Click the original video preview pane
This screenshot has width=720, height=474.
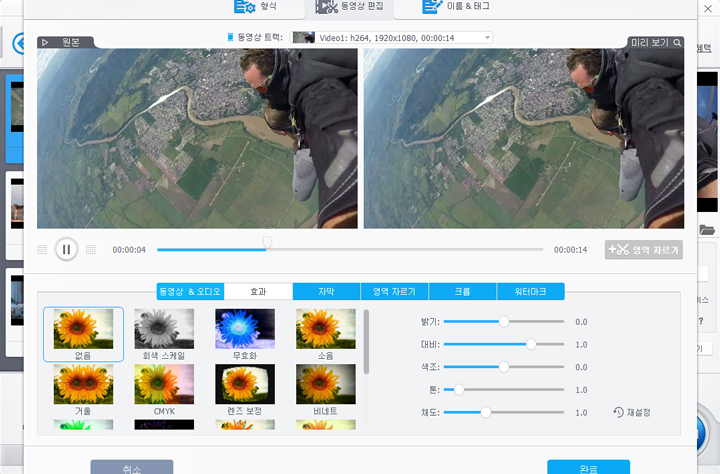197,139
